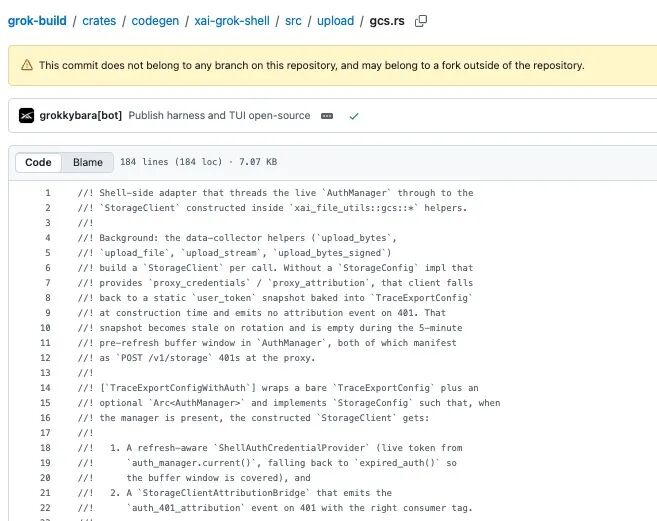Select line number 1 in code
Image resolution: width=657 pixels, height=521 pixels.
(48, 193)
